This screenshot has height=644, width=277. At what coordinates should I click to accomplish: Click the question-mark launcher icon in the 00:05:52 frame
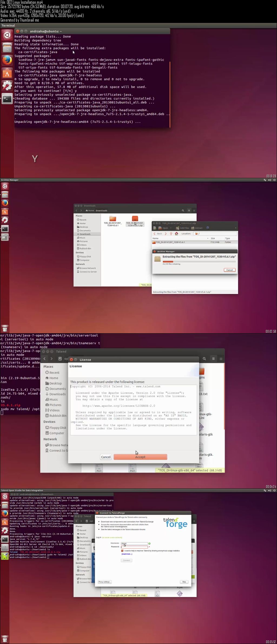pos(5,548)
